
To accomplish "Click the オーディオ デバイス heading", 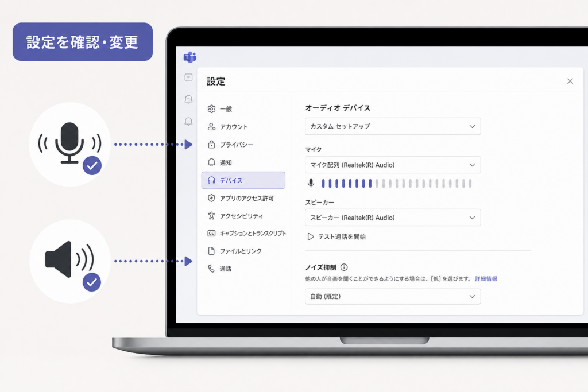I will click(338, 108).
